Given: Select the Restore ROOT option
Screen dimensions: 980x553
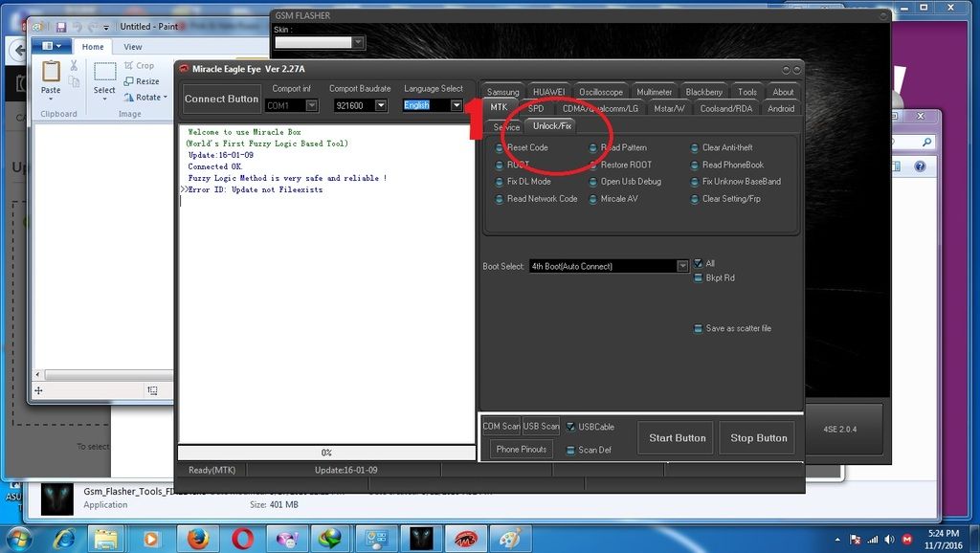Looking at the screenshot, I should click(620, 165).
